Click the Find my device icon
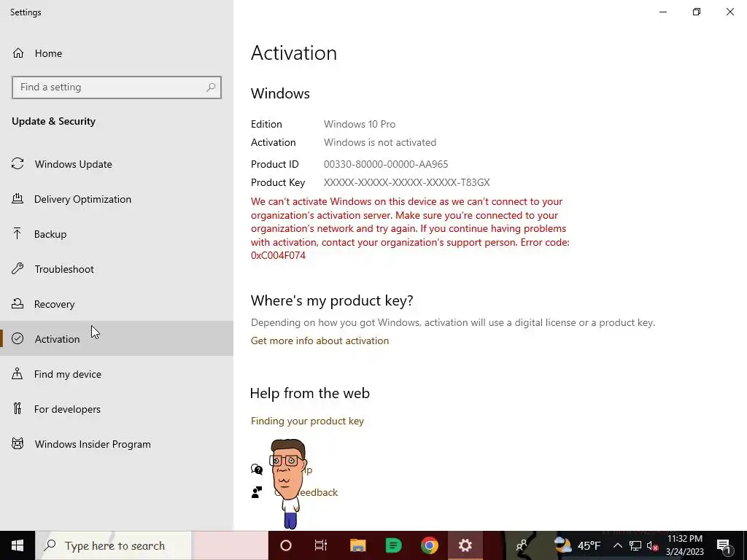 pos(18,374)
